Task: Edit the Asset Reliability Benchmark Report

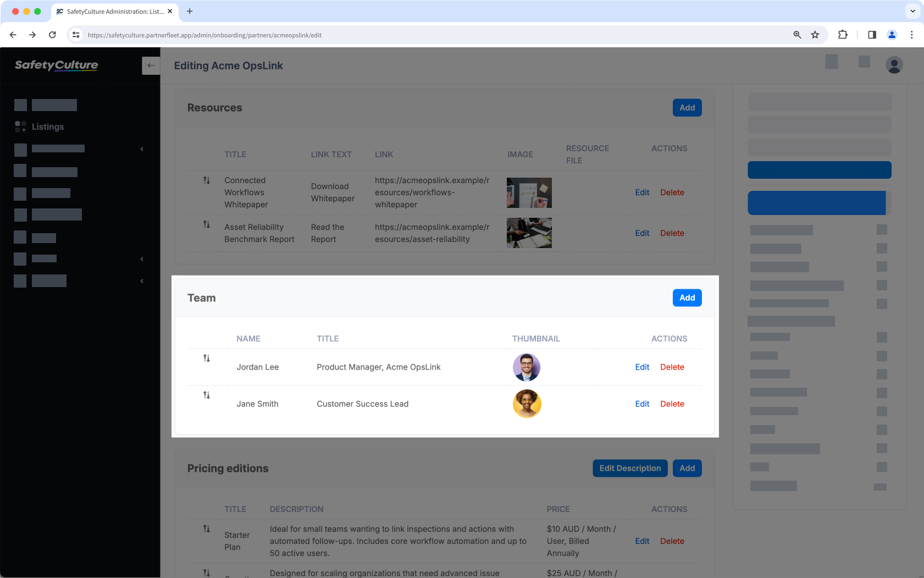Action: click(642, 233)
